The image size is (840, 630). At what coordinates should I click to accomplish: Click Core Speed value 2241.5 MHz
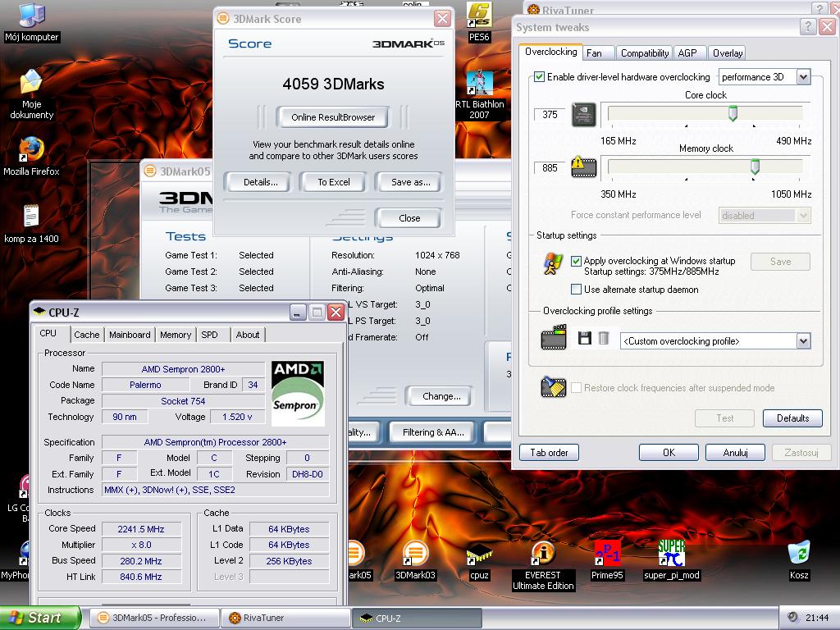click(x=141, y=529)
